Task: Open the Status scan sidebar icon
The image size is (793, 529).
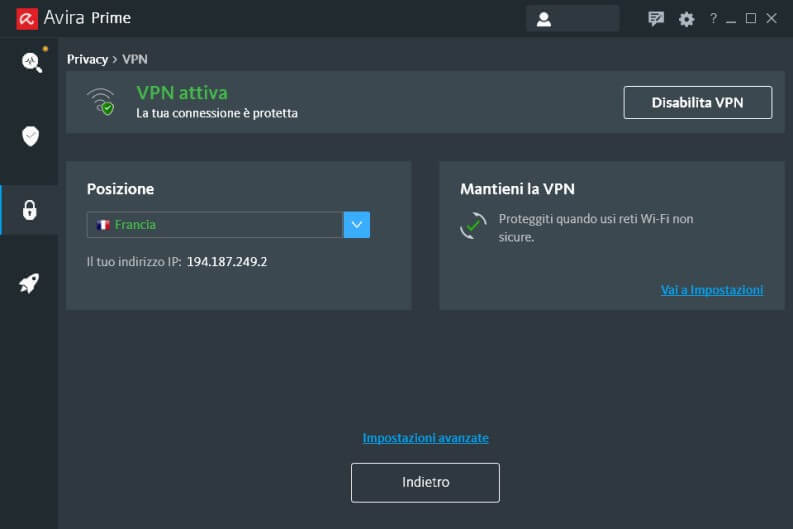Action: tap(31, 62)
